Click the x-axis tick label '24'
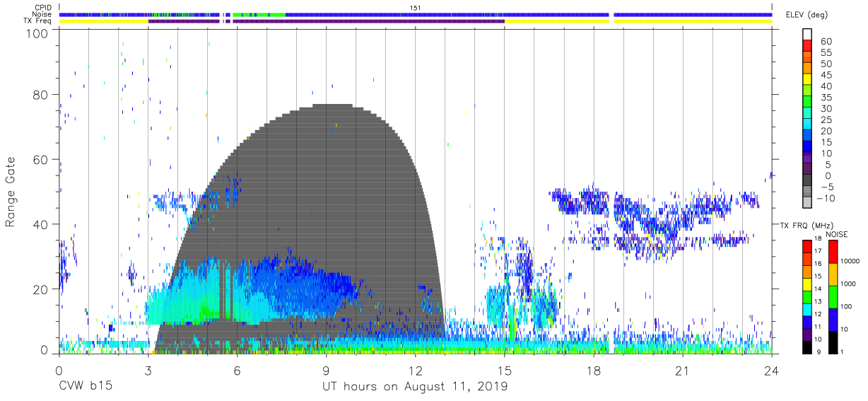This screenshot has height=401, width=868. pos(772,371)
